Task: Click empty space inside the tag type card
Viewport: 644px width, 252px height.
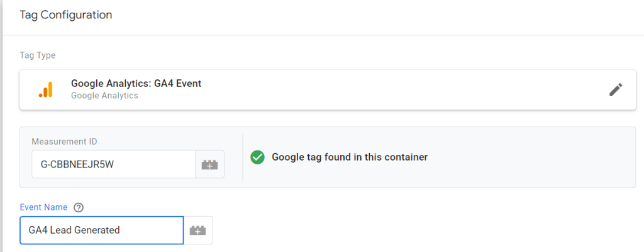Action: pyautogui.click(x=377, y=89)
